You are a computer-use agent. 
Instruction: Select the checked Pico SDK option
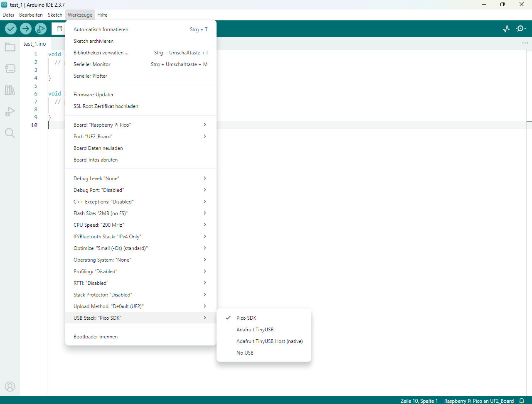246,318
